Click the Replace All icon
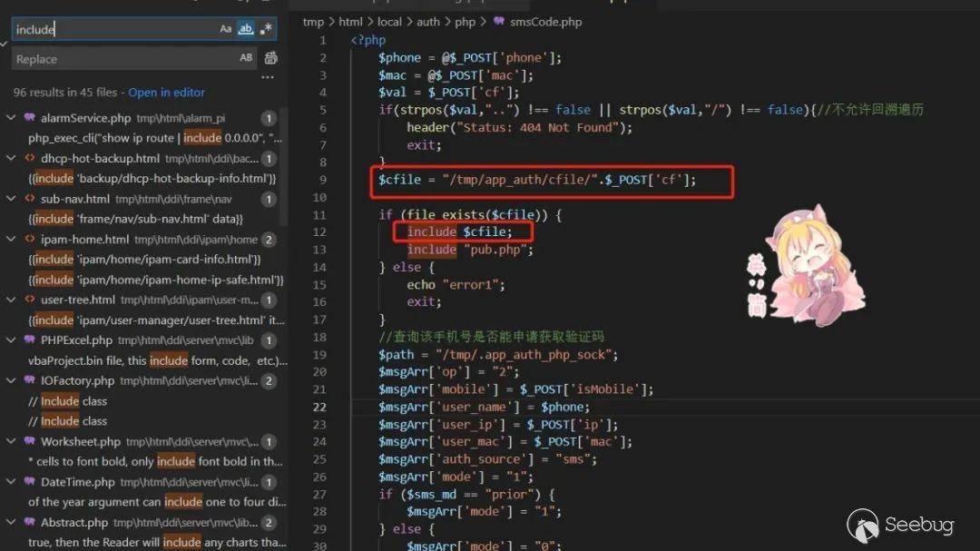 click(x=270, y=58)
